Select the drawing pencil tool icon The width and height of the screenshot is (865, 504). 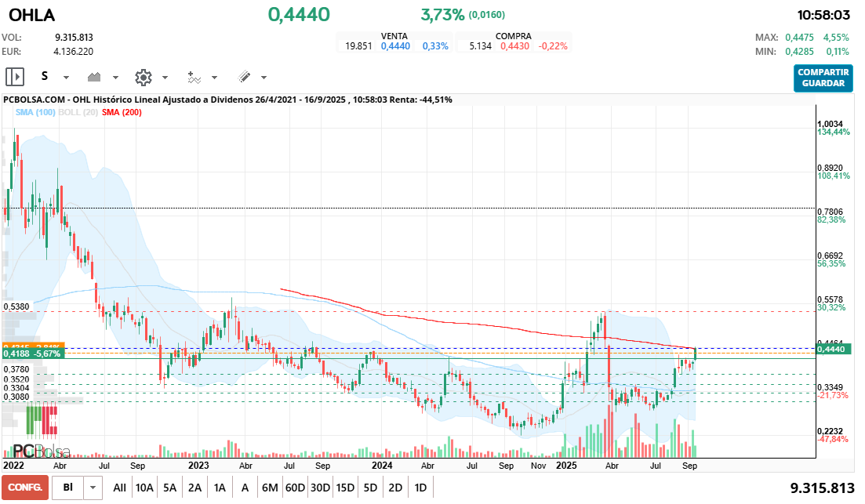(x=245, y=77)
